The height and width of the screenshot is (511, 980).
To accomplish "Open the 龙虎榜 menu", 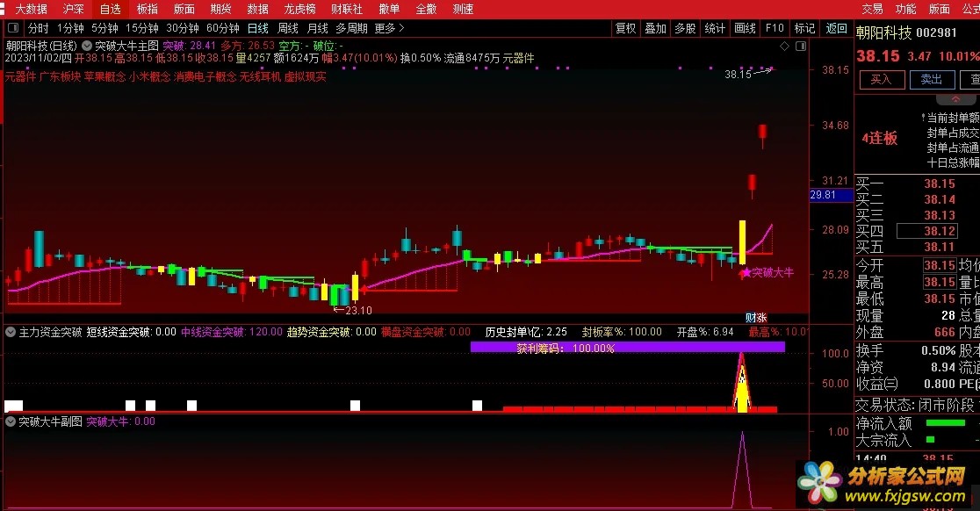I will click(300, 9).
